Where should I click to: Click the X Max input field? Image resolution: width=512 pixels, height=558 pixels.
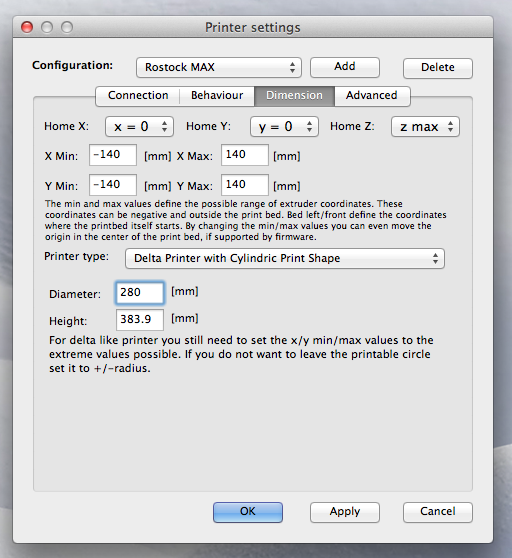point(245,155)
